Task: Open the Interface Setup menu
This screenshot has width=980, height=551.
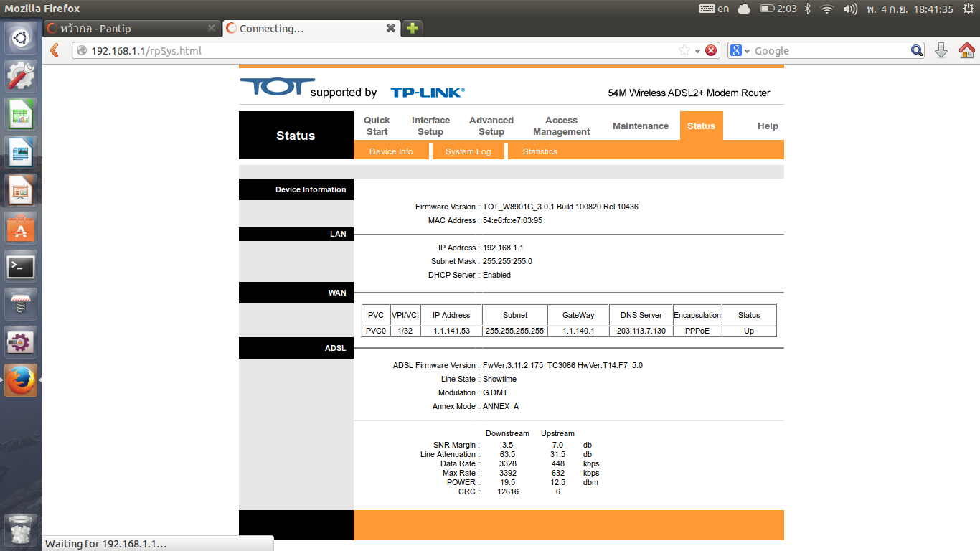Action: 430,126
